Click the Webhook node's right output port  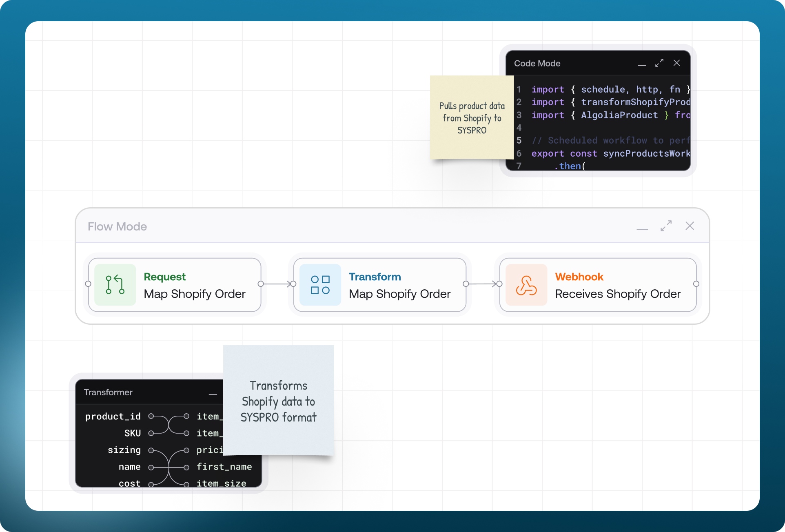[696, 284]
